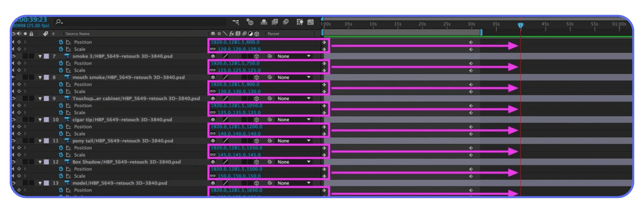Viewport: 644px width, 215px height.
Task: Collapse the cigar tip layer triangle
Action: pos(40,120)
